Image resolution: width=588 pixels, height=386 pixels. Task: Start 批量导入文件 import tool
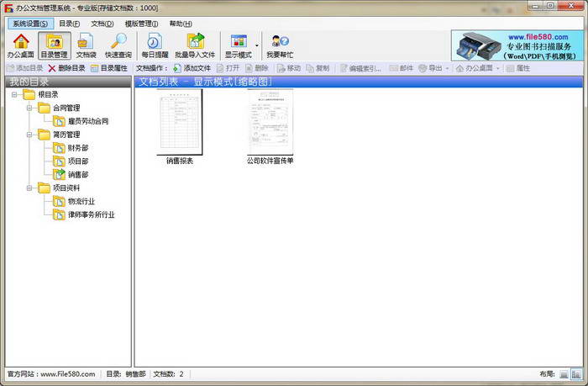coord(195,45)
